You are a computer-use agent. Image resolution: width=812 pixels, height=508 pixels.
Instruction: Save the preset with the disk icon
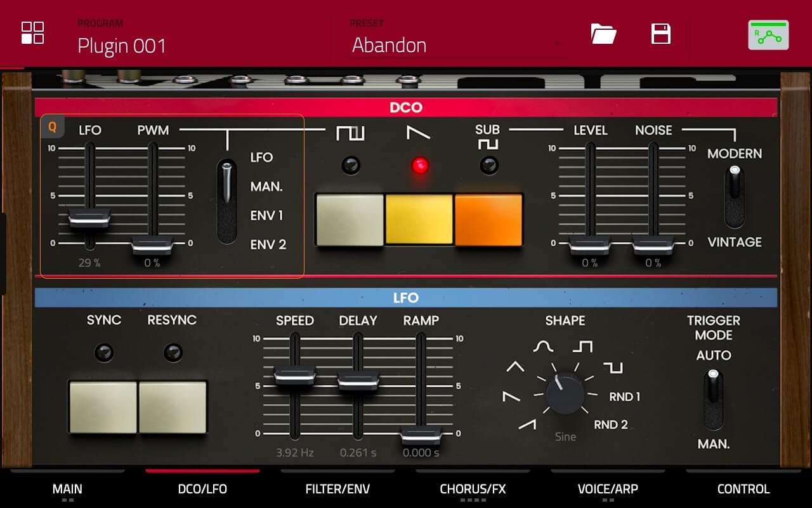tap(660, 34)
